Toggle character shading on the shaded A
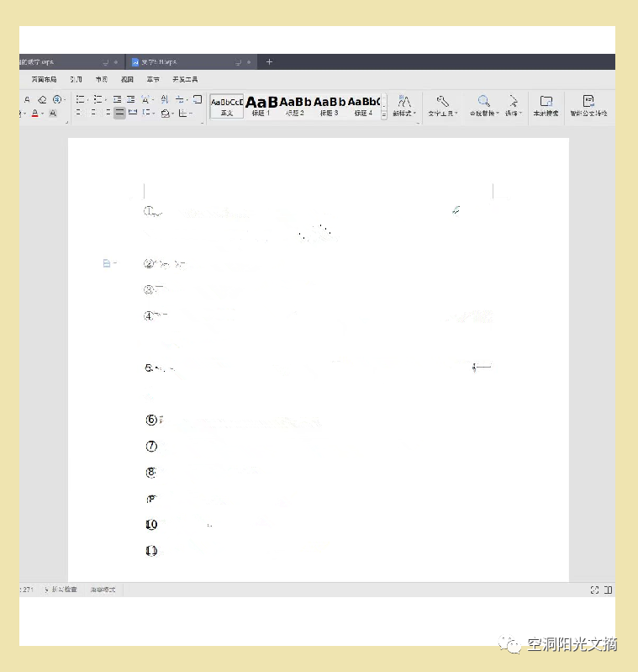The image size is (638, 672). tap(53, 113)
